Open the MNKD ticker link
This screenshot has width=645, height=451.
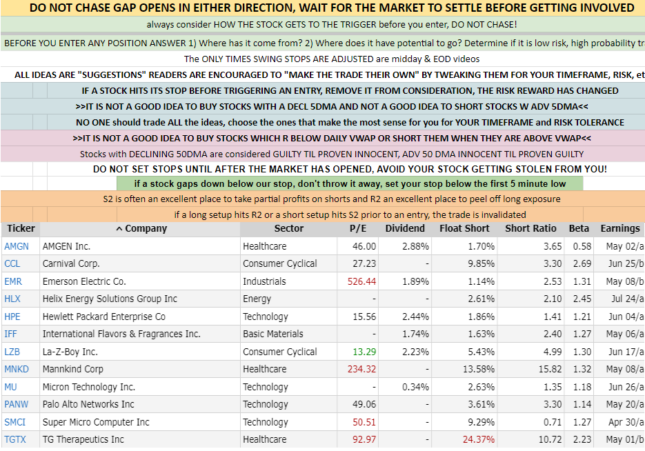point(16,369)
